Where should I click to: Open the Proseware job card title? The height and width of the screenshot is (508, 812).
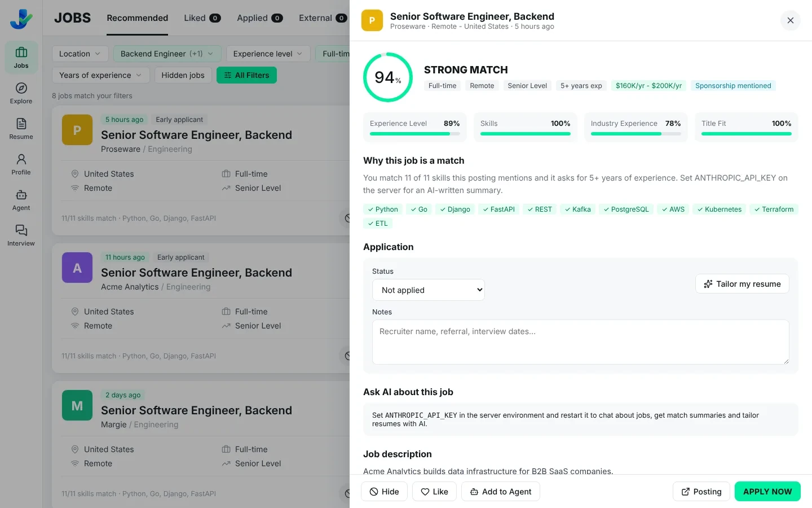pyautogui.click(x=196, y=135)
